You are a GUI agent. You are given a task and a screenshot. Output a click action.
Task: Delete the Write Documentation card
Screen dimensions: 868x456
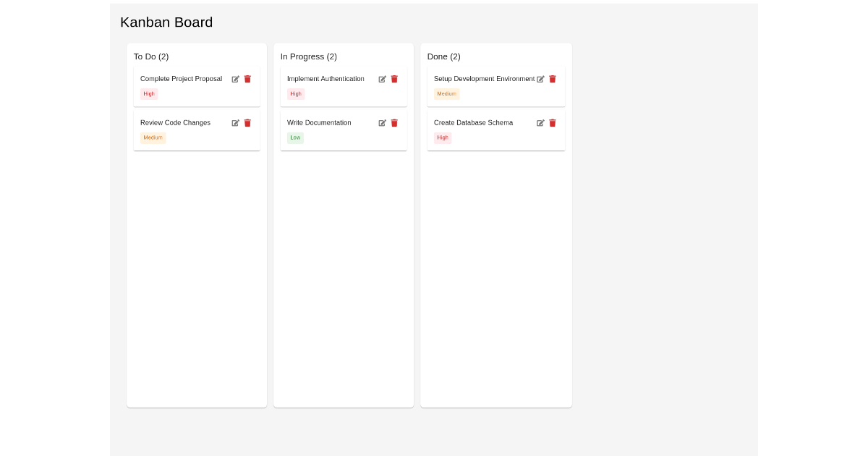pos(394,123)
